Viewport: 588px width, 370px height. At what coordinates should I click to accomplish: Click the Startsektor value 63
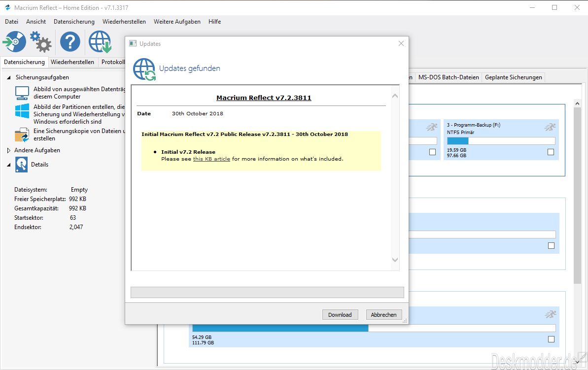tap(73, 218)
